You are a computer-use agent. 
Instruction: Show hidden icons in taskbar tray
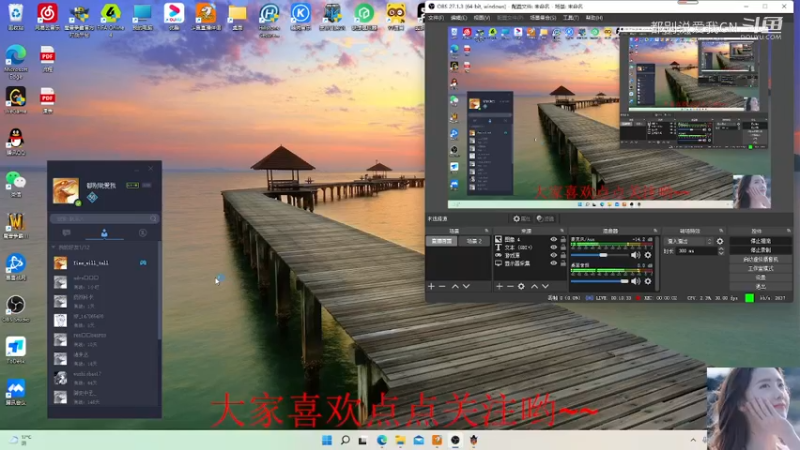coord(693,440)
